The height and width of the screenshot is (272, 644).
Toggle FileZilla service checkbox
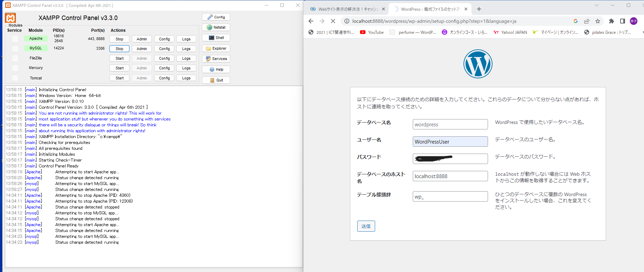tap(15, 58)
